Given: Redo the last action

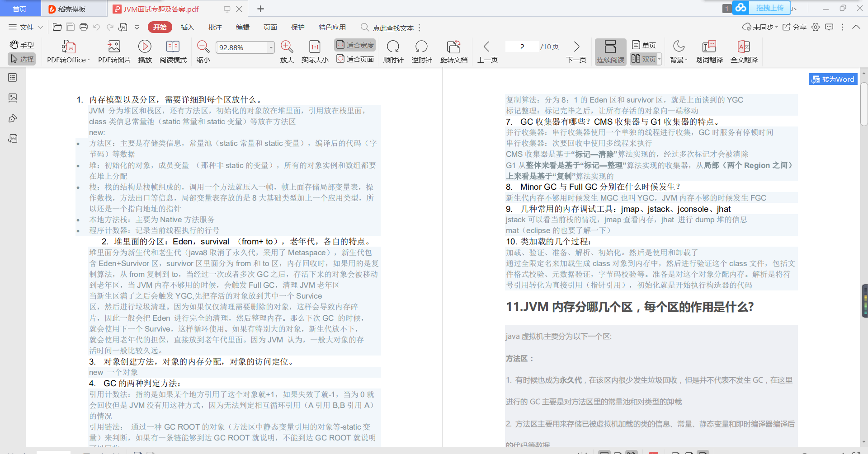Looking at the screenshot, I should click(x=110, y=27).
